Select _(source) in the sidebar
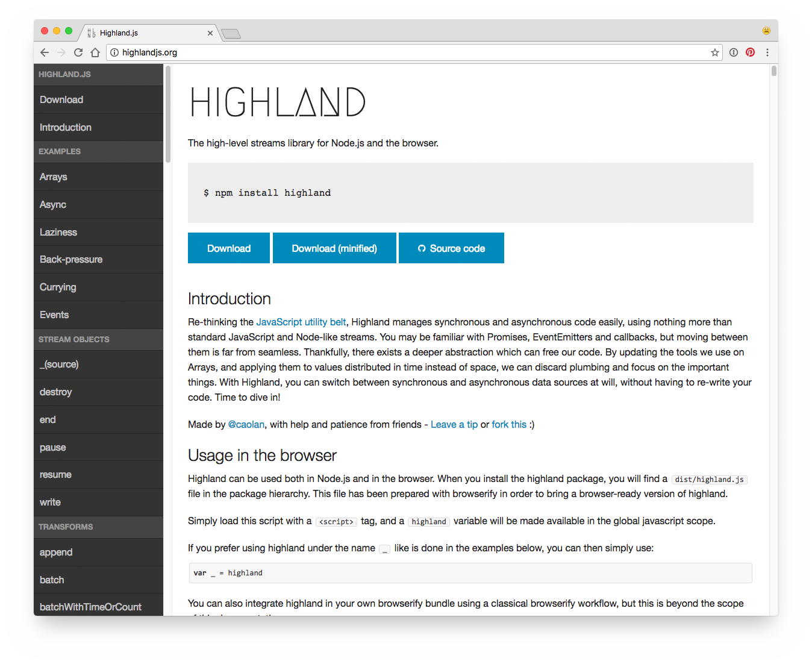Viewport: 812px width, 664px height. pos(98,365)
